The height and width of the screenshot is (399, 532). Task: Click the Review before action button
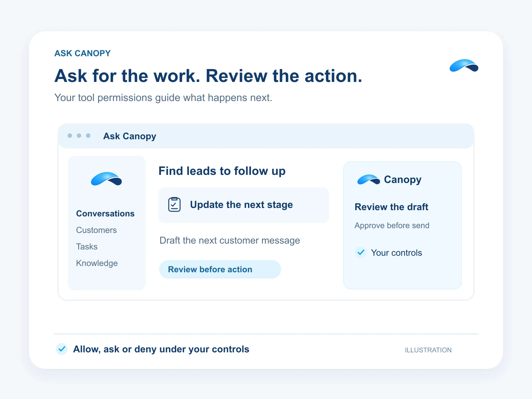click(x=220, y=269)
